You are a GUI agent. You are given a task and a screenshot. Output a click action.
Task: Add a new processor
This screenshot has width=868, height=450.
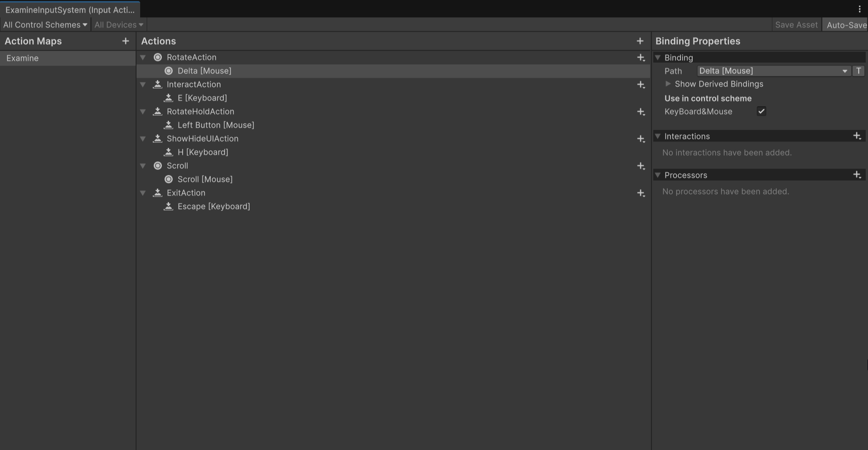coord(857,175)
